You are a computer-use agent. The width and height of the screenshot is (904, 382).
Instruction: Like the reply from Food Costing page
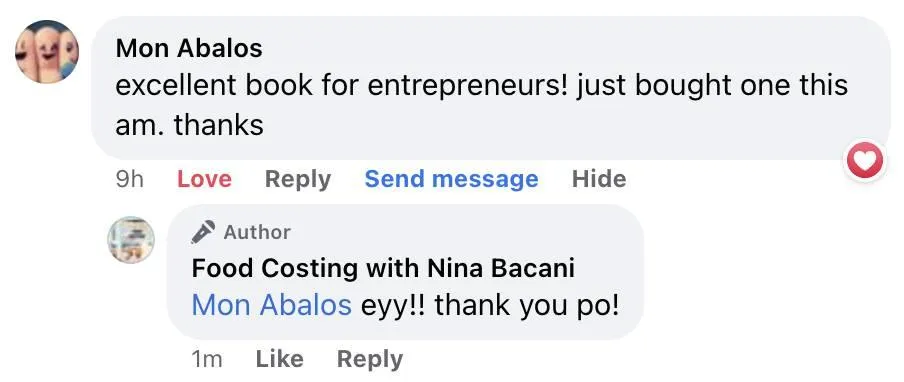click(x=279, y=359)
